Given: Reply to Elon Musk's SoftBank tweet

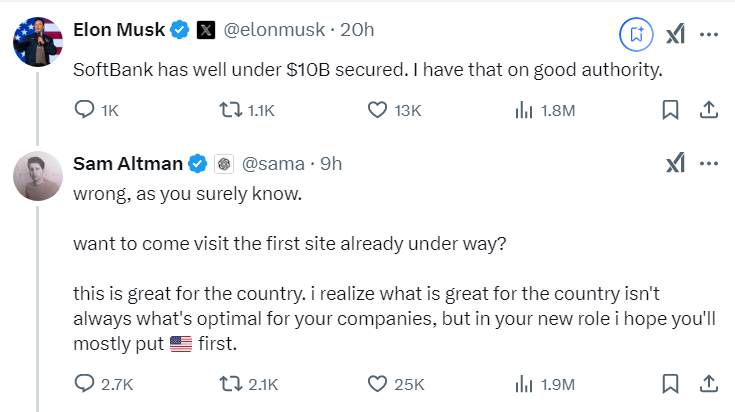Looking at the screenshot, I should point(85,110).
